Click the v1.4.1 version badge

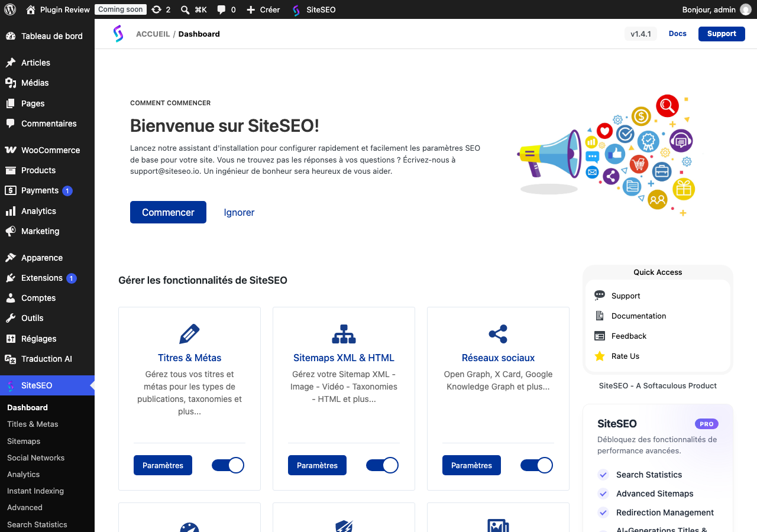[640, 34]
